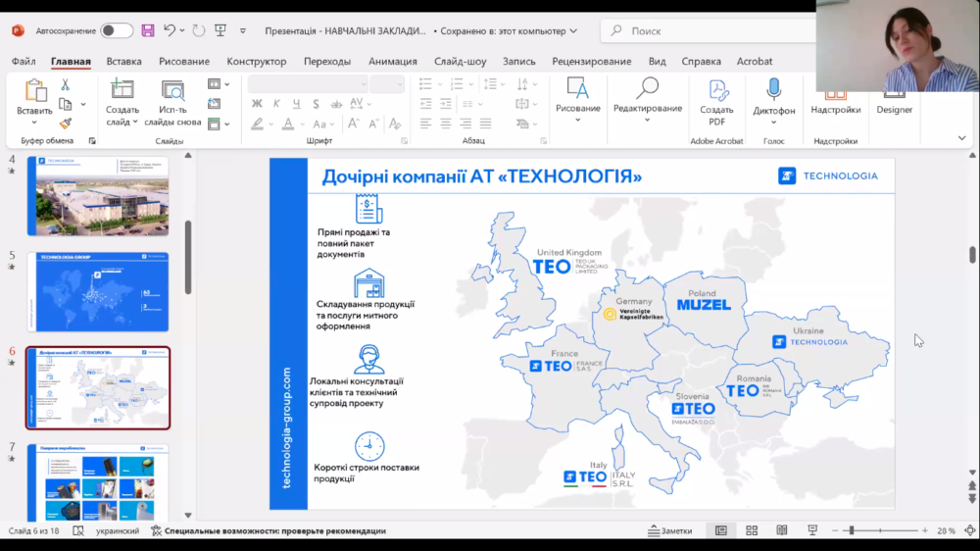Switch to Reading view icon
This screenshot has height=551, width=980.
(x=782, y=530)
